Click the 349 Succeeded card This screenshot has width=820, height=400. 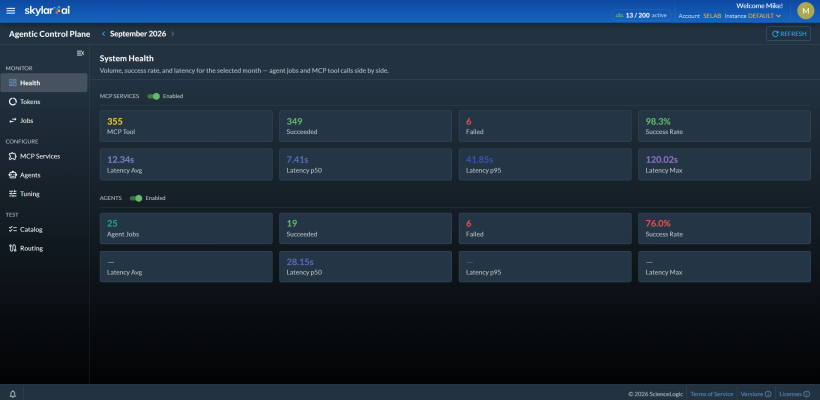tap(365, 126)
